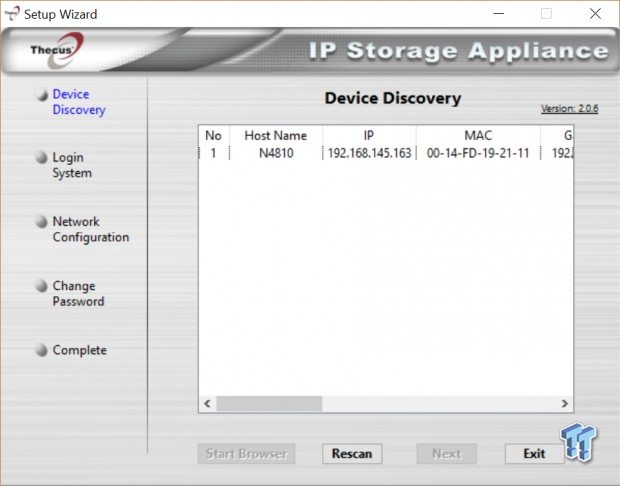Click the Thecus logo in banner
Screen dimensions: 620x486
[x=58, y=50]
